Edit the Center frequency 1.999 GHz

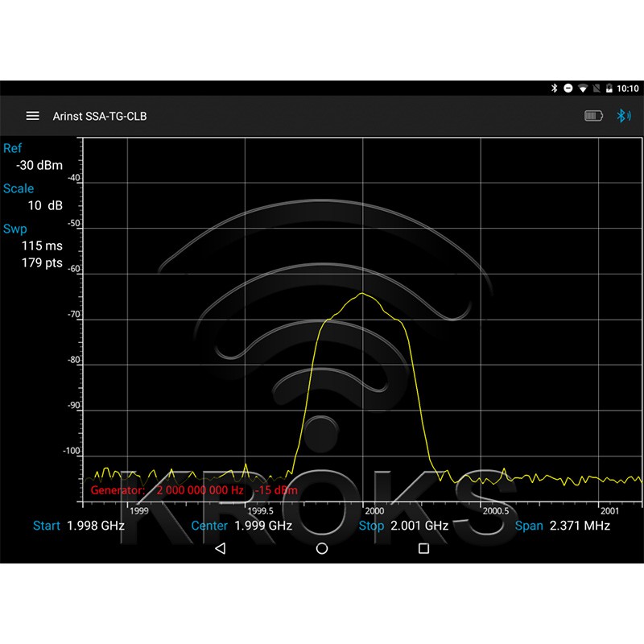click(262, 526)
